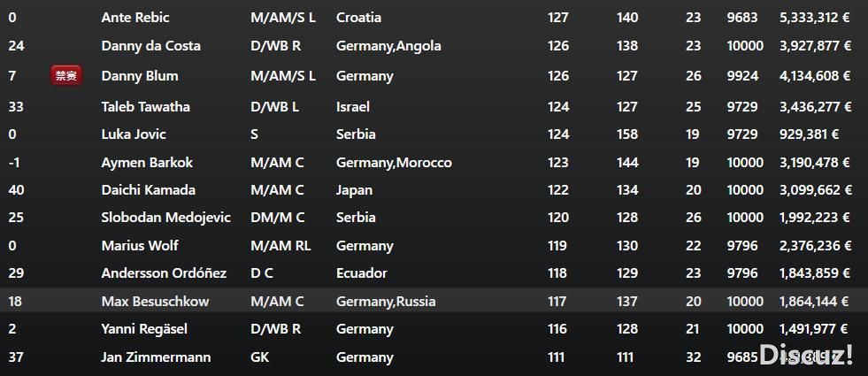Click Andersson Ordóñez's name
The image size is (868, 376).
pos(164,273)
